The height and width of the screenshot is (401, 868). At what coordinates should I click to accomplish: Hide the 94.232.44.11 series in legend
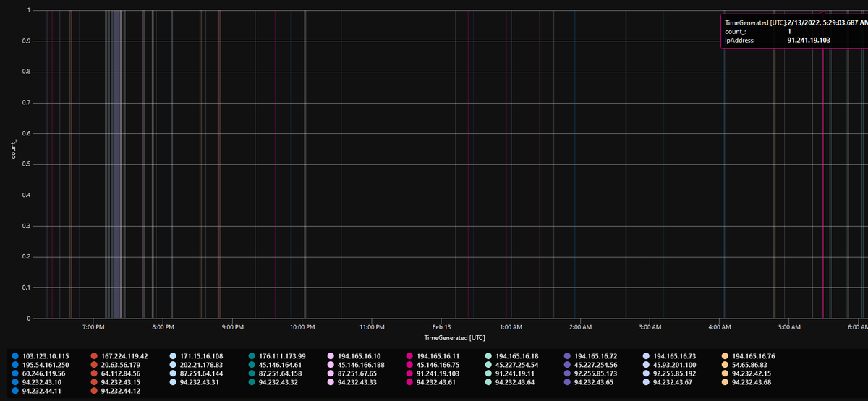(37, 391)
